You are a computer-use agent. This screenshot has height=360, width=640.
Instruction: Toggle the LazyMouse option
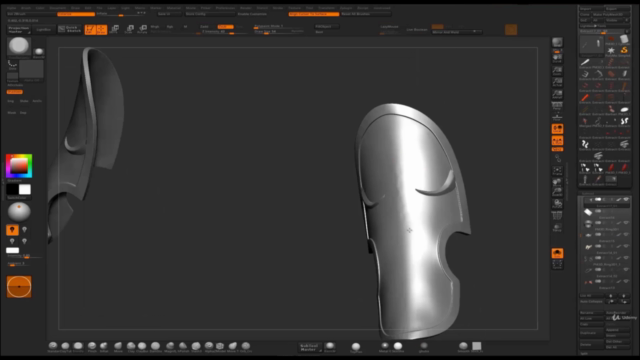[389, 27]
